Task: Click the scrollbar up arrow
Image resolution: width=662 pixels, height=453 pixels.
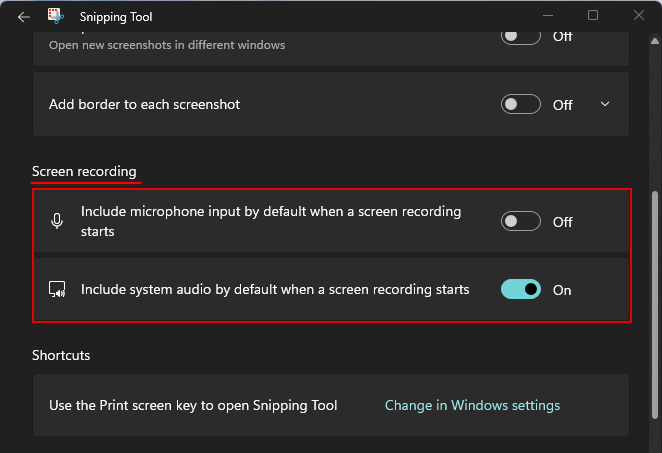Action: tap(655, 41)
